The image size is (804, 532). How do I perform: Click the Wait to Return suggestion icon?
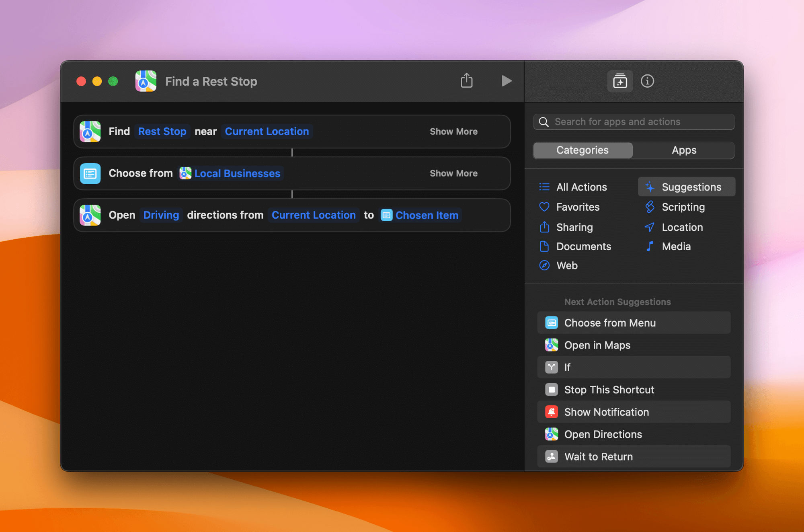[552, 457]
